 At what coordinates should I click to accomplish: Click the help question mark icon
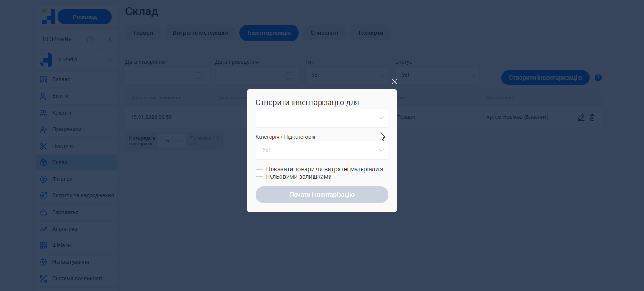tap(598, 77)
